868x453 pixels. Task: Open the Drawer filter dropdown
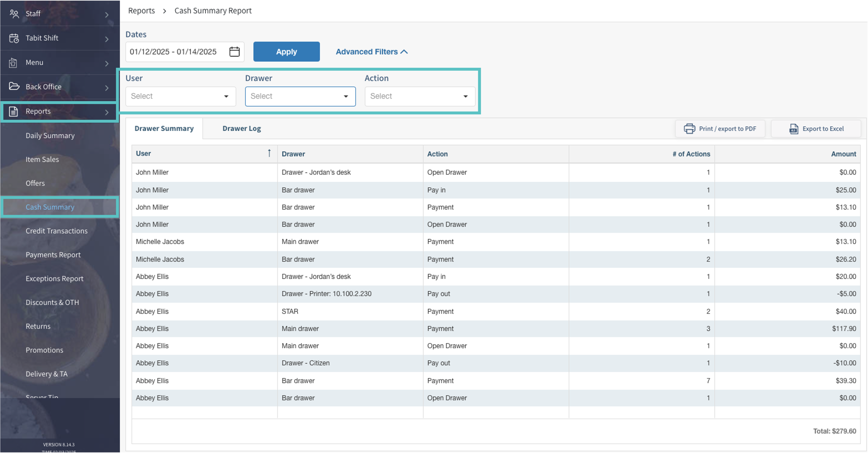tap(300, 97)
